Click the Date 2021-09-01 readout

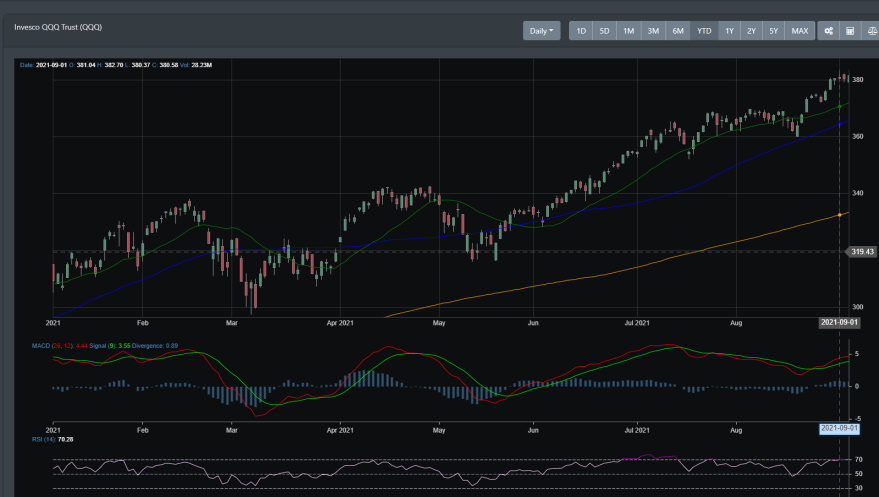43,65
